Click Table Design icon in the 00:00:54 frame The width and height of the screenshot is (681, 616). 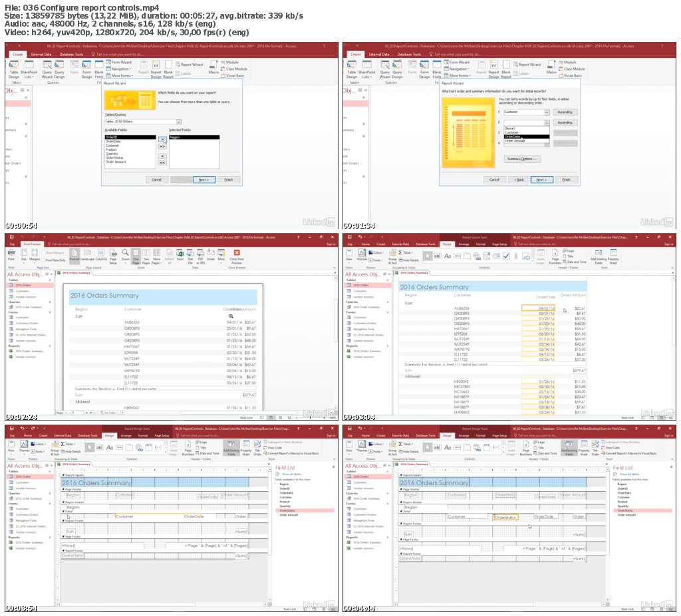coord(14,69)
